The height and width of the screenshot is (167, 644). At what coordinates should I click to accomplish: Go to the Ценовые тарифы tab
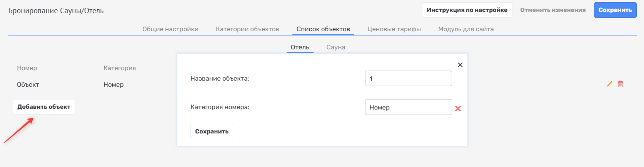394,29
